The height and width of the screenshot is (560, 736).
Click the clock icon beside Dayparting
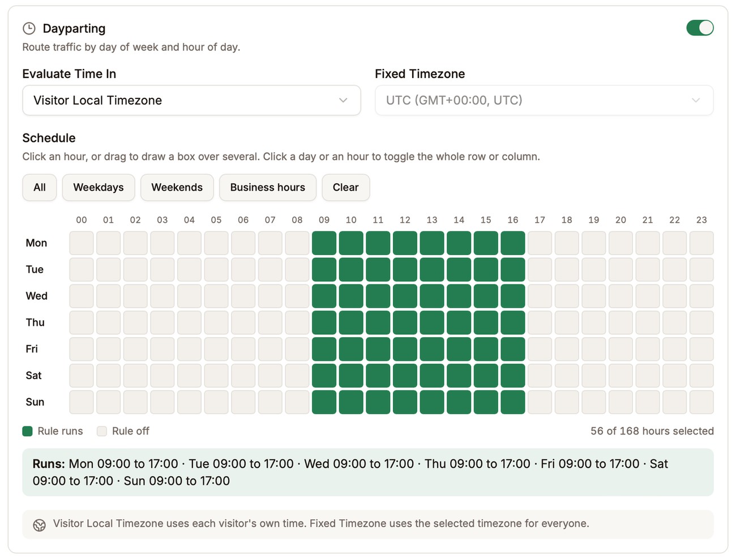click(29, 28)
